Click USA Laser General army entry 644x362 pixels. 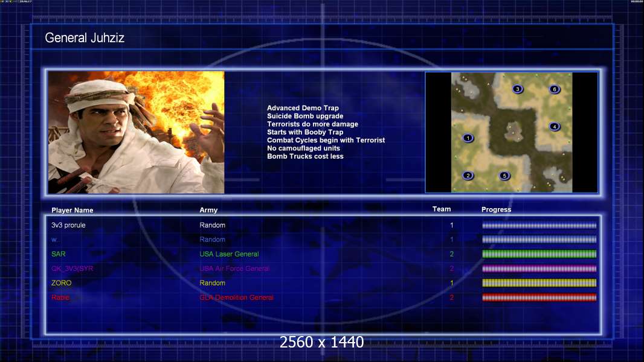coord(229,254)
